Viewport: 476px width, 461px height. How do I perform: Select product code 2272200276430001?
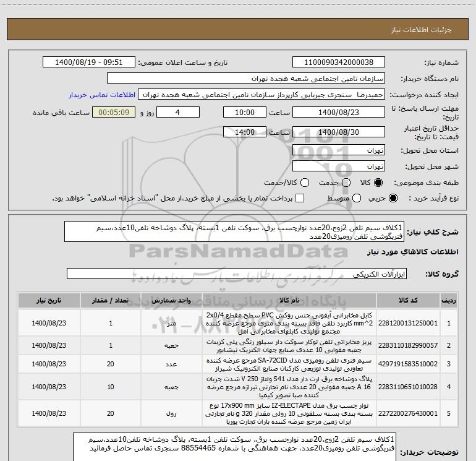pyautogui.click(x=408, y=413)
